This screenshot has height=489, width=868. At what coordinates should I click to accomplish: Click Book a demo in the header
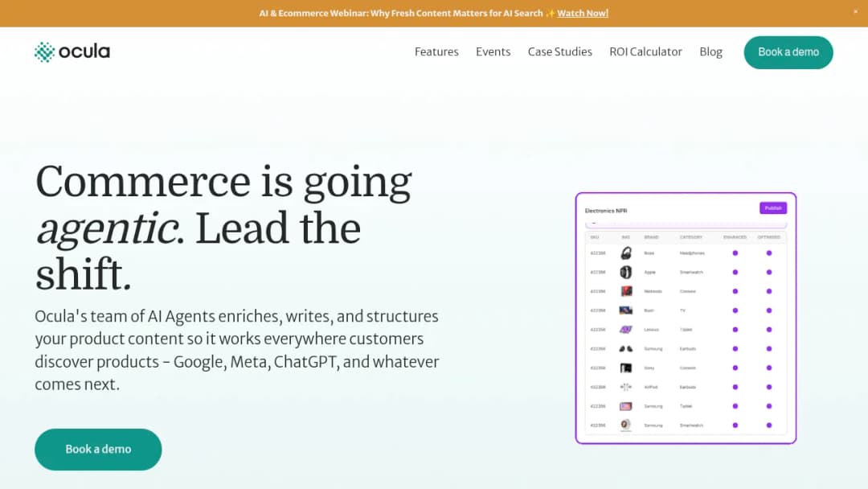(788, 52)
